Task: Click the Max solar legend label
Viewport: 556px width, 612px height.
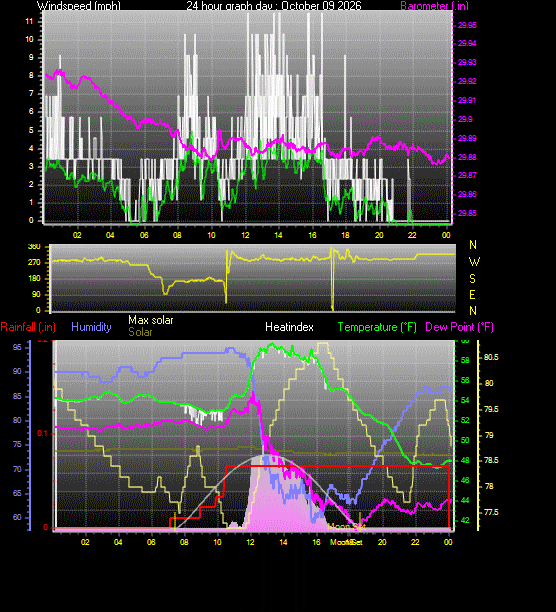Action: pos(151,320)
